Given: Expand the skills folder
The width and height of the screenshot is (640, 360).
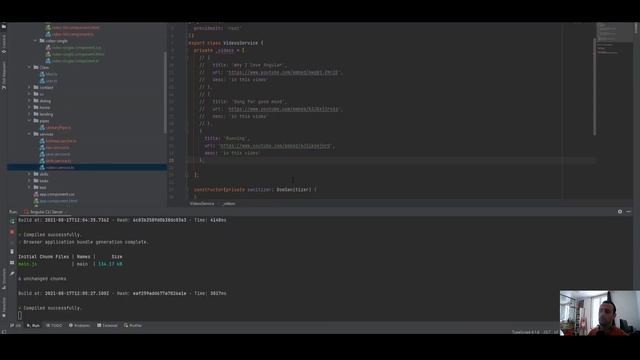Looking at the screenshot, I should (29, 174).
